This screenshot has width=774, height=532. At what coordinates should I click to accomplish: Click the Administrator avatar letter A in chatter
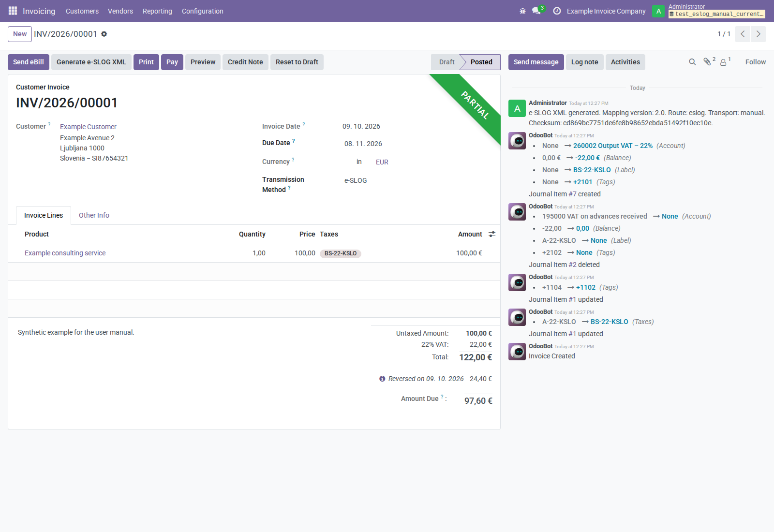tap(517, 108)
